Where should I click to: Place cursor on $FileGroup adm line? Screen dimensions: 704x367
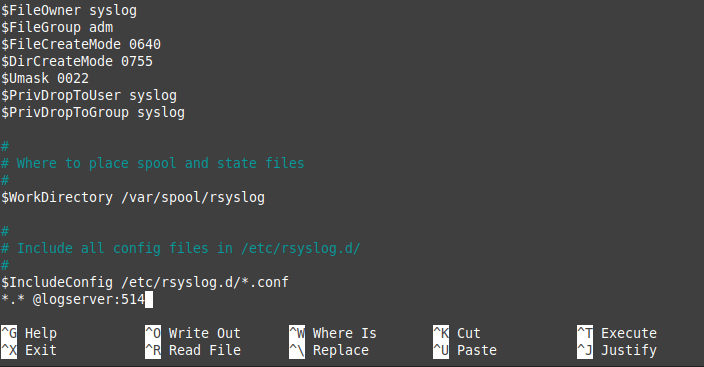point(57,27)
